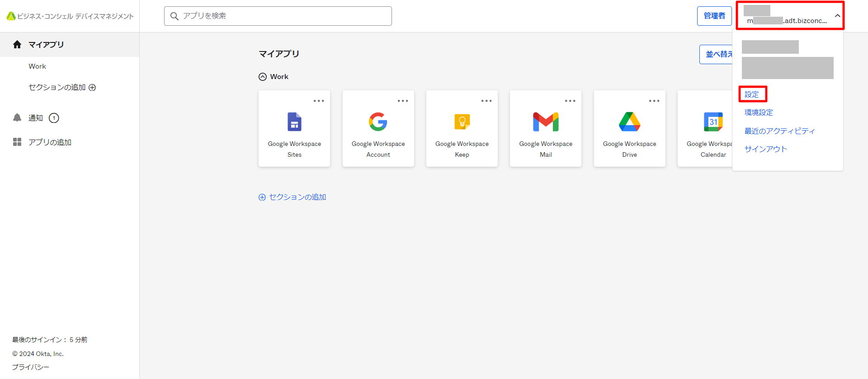Open the three-dot menu on Mail tile

click(570, 101)
